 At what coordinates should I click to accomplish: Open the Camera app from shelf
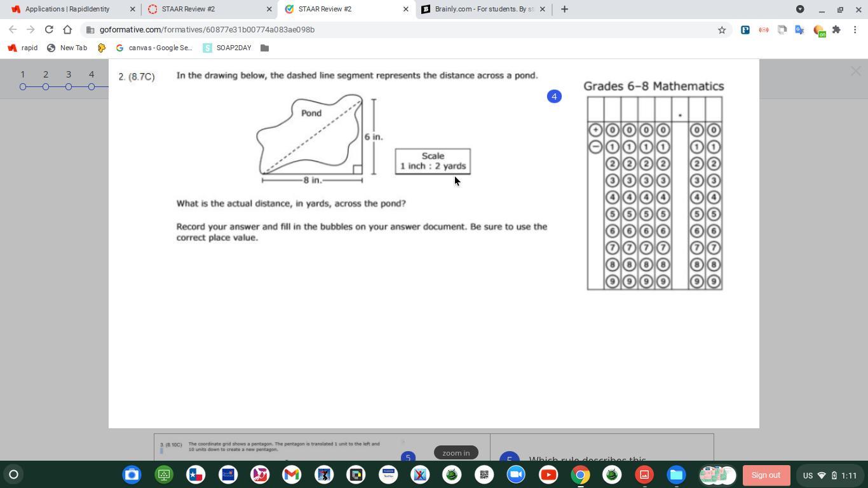pos(132,475)
